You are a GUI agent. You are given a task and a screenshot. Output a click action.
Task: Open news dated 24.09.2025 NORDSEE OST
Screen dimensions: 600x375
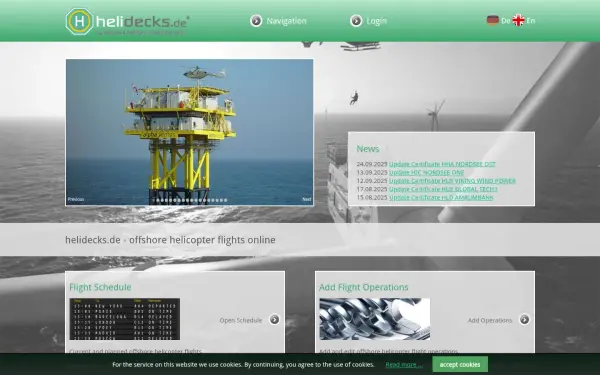coord(442,164)
